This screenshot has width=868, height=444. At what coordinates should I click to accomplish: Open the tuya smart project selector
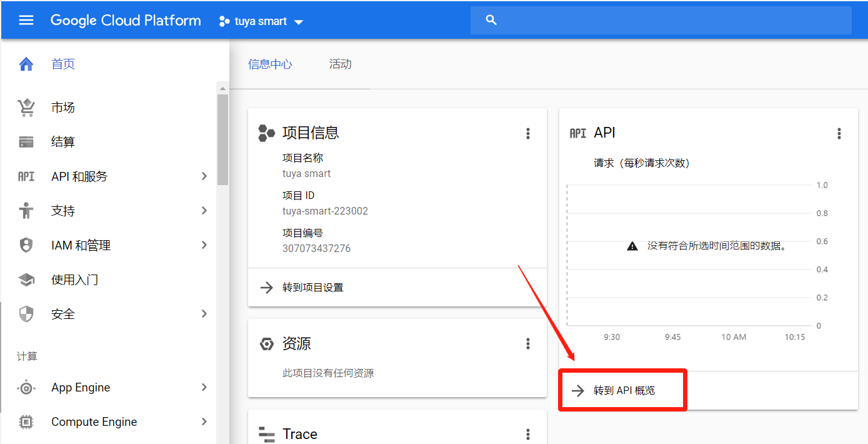[x=261, y=21]
